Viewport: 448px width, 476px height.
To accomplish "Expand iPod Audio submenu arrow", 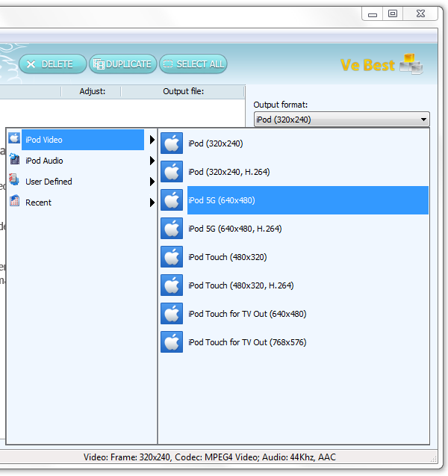I will (x=152, y=161).
